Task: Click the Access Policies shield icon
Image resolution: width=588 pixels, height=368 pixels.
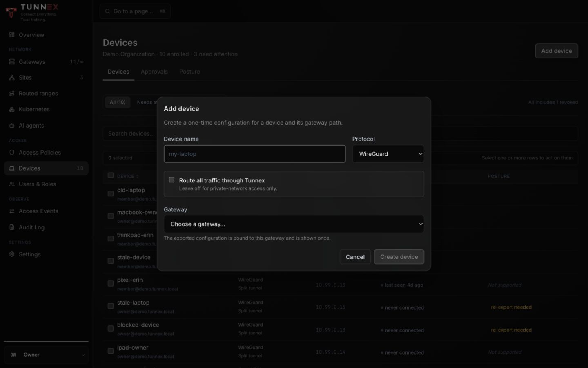Action: [12, 153]
